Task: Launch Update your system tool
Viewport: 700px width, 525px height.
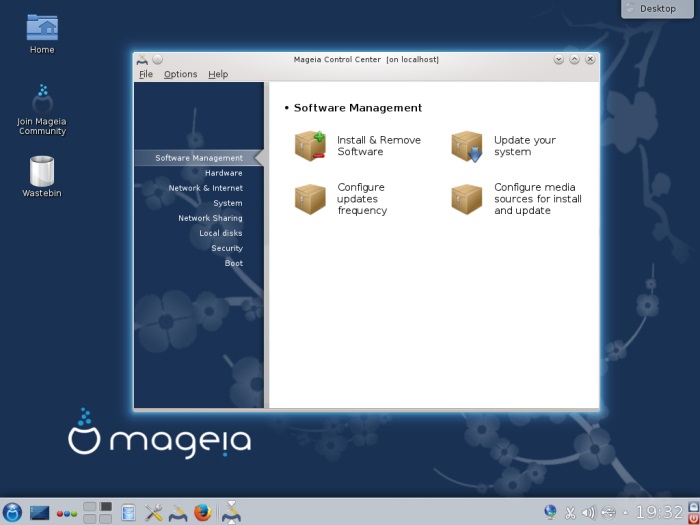Action: 504,146
